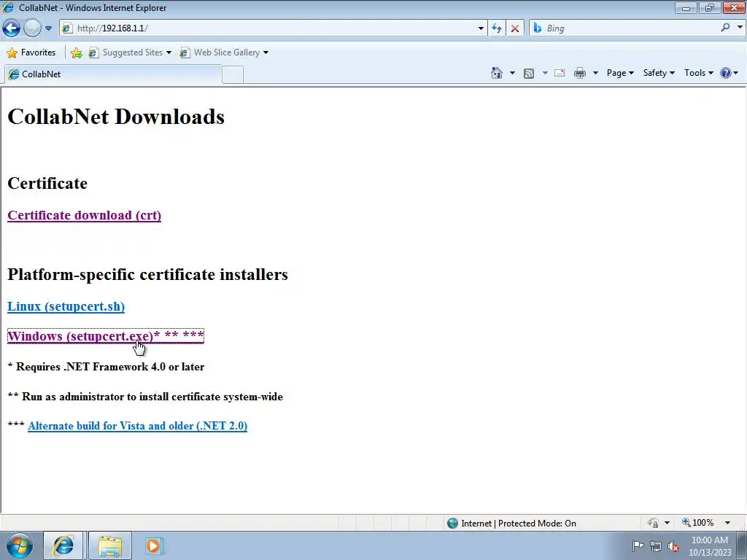The height and width of the screenshot is (560, 747).
Task: Expand the address bar URL history dropdown
Action: click(480, 28)
